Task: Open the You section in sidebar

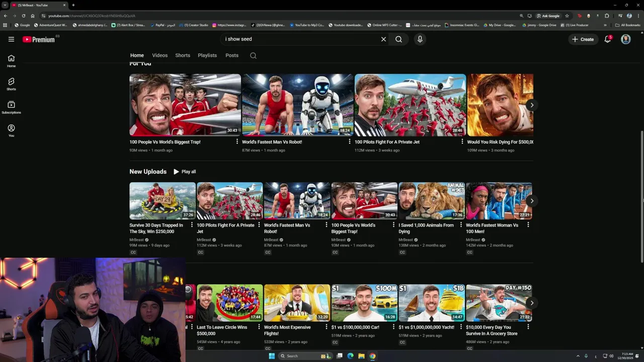Action: [11, 131]
